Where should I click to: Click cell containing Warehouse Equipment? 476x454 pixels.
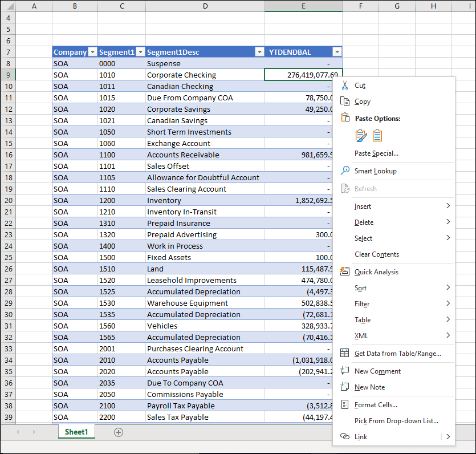point(205,303)
